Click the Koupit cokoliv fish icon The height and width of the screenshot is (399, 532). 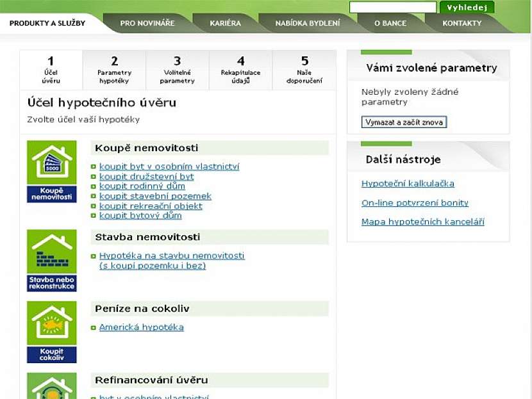[51, 331]
